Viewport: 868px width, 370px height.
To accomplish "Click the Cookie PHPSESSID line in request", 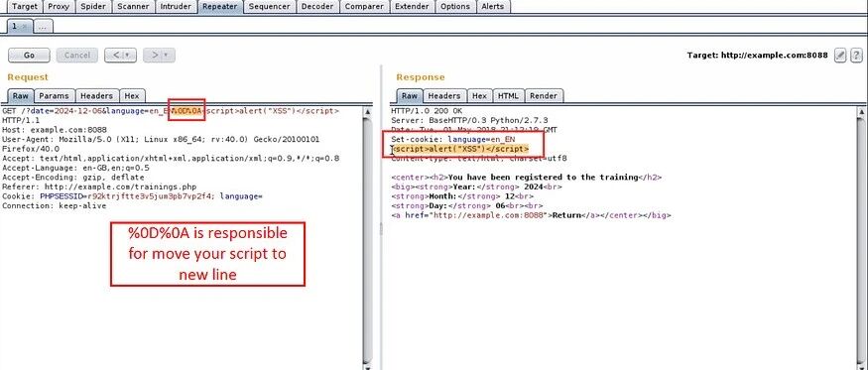I will coord(132,196).
